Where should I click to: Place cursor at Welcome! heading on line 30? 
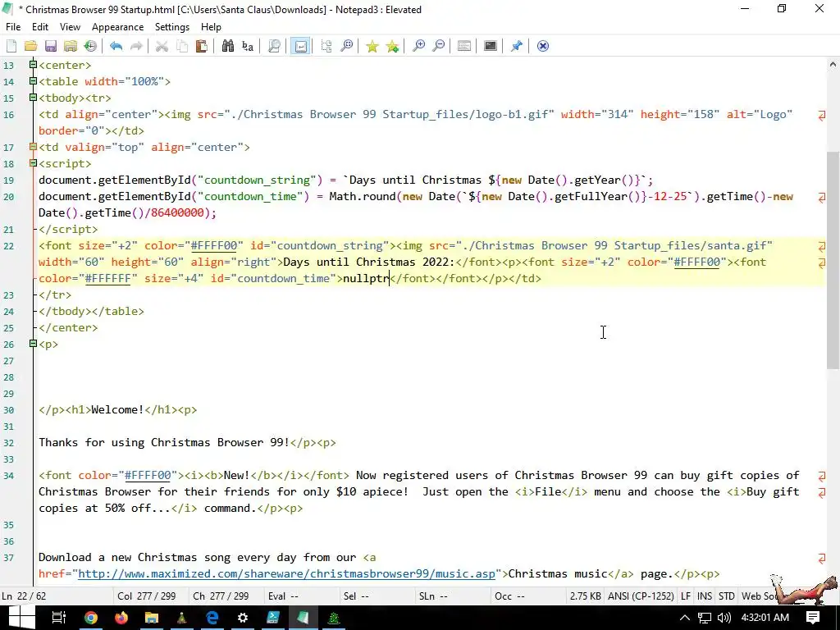(117, 410)
